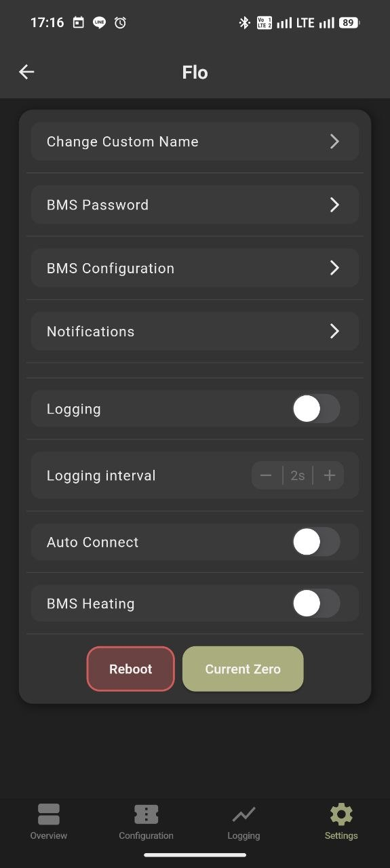
Task: Tap the Current Zero button
Action: coord(243,669)
